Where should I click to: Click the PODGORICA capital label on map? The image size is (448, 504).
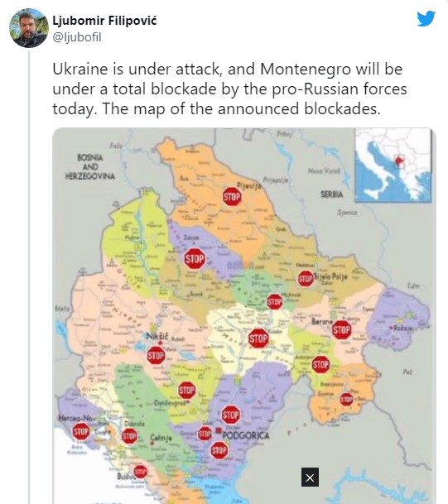[x=246, y=436]
